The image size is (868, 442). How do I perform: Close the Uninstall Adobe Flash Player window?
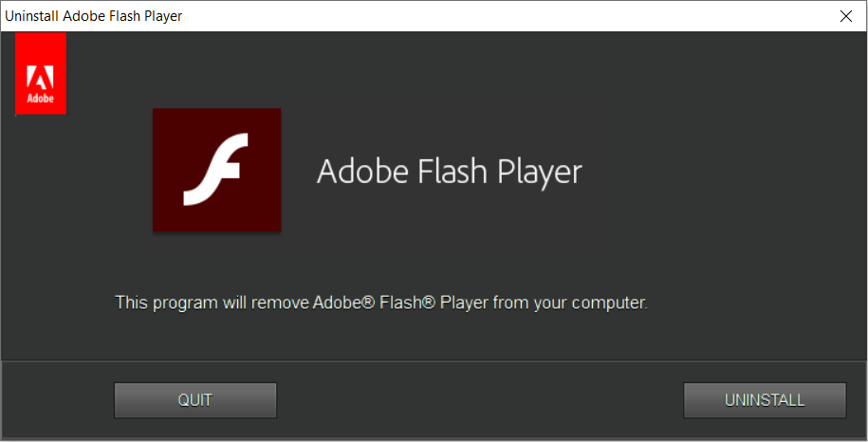click(x=845, y=15)
